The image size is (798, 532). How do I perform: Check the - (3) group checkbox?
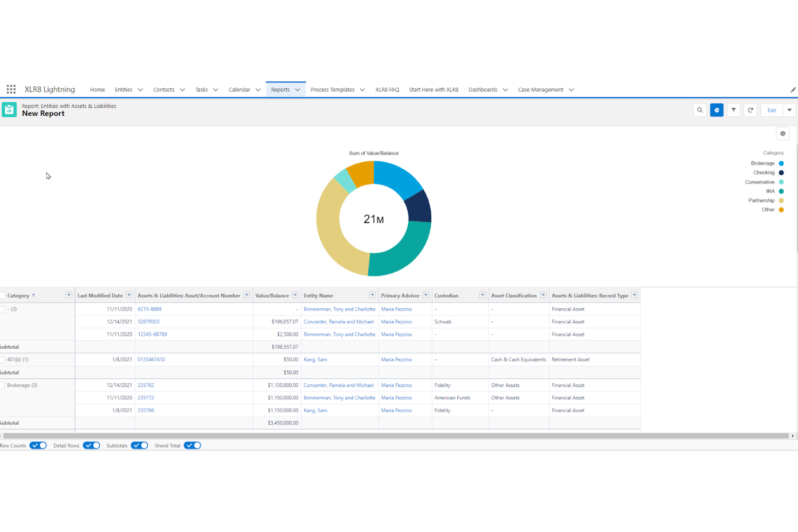click(x=2, y=309)
